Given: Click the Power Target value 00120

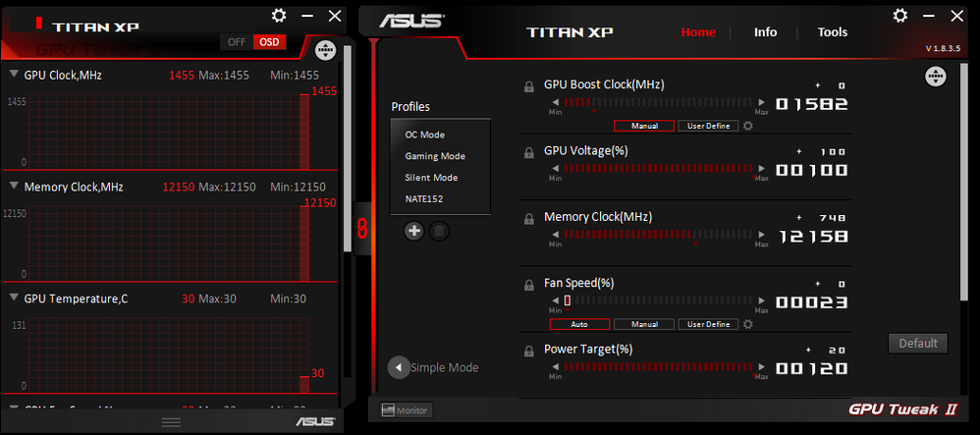Looking at the screenshot, I should click(812, 369).
